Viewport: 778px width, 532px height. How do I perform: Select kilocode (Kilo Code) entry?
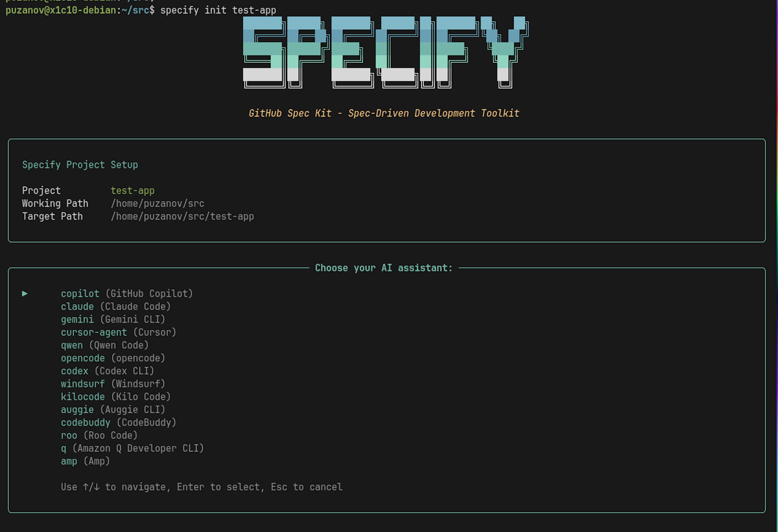click(x=115, y=397)
